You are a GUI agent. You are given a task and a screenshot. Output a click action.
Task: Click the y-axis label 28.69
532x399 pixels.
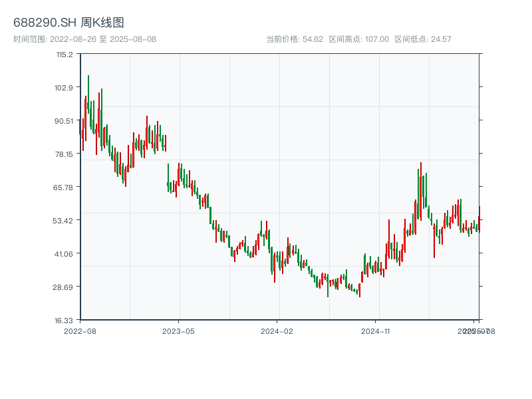pyautogui.click(x=63, y=287)
